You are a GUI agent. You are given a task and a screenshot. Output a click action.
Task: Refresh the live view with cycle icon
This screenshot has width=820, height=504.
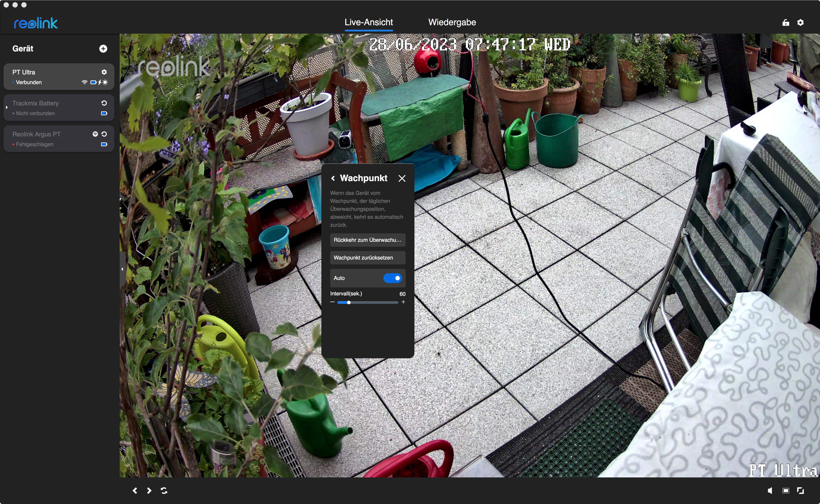click(164, 490)
